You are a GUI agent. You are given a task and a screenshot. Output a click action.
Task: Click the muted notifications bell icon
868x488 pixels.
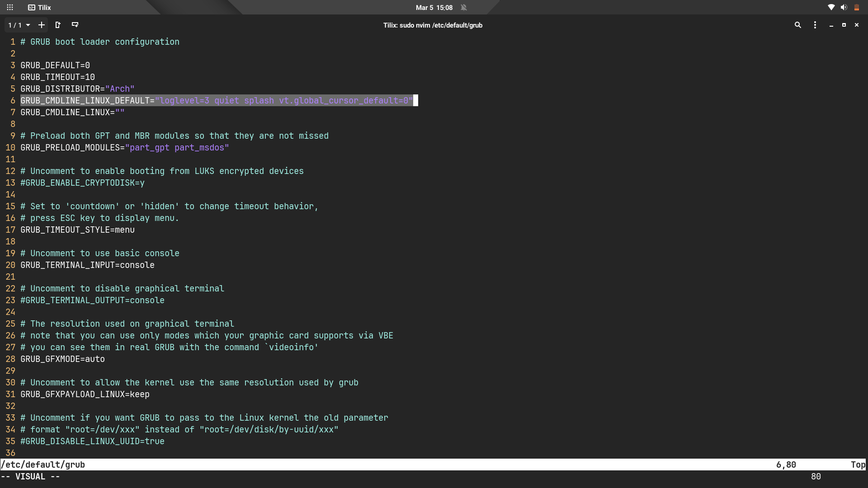pyautogui.click(x=464, y=7)
